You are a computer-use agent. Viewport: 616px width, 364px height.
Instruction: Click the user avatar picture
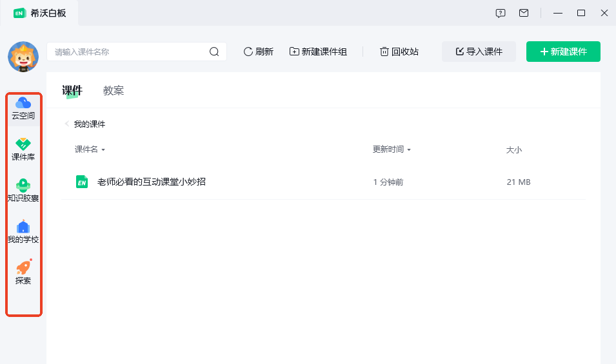tap(23, 57)
